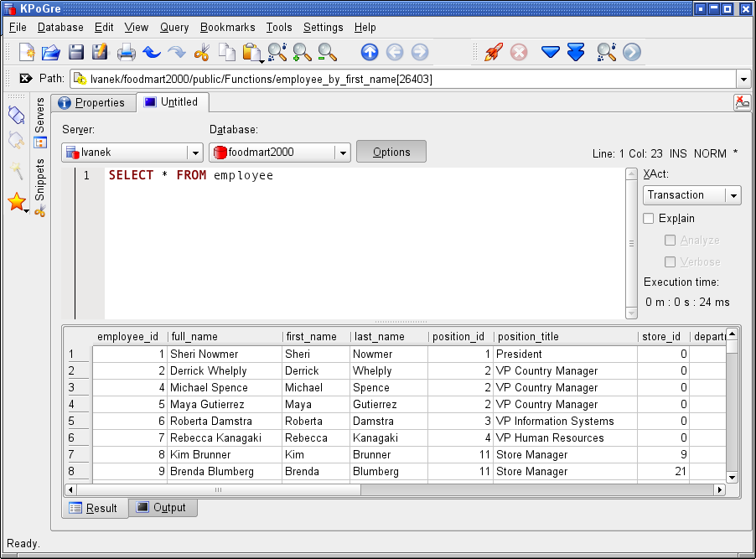The image size is (756, 559).
Task: Click the yellow star bookmarks icon
Action: pyautogui.click(x=17, y=202)
